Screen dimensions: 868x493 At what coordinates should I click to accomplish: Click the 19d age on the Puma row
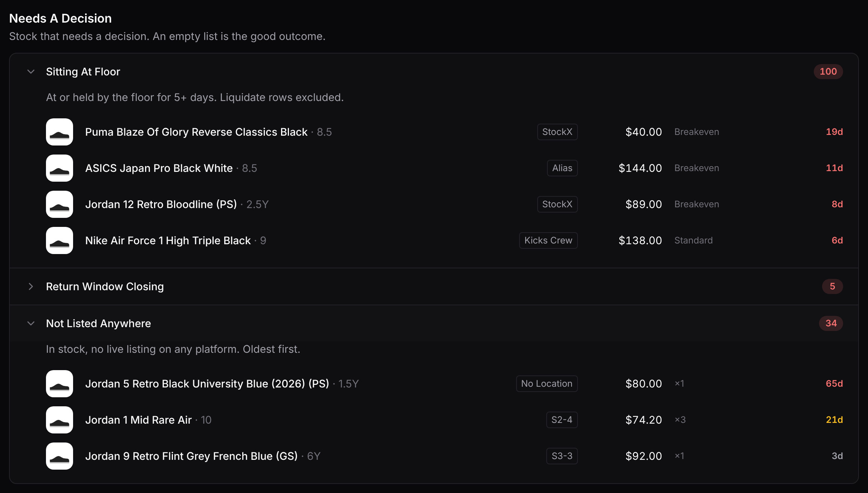tap(834, 132)
